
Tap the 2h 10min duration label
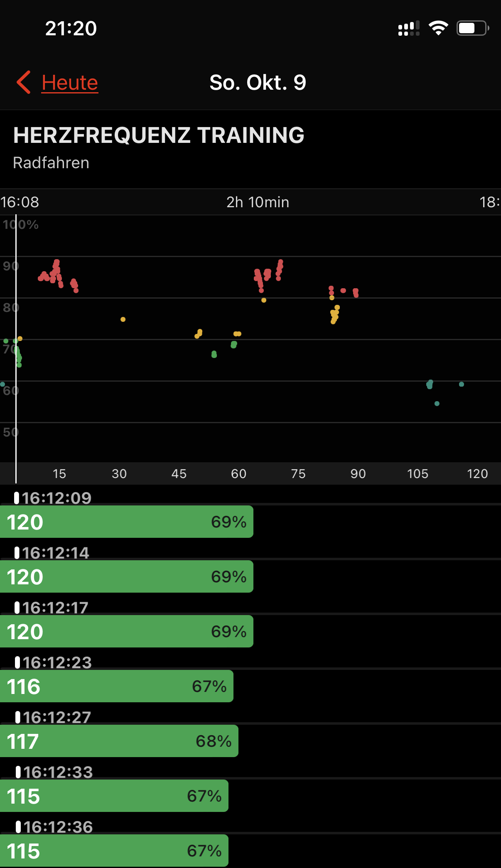point(258,202)
